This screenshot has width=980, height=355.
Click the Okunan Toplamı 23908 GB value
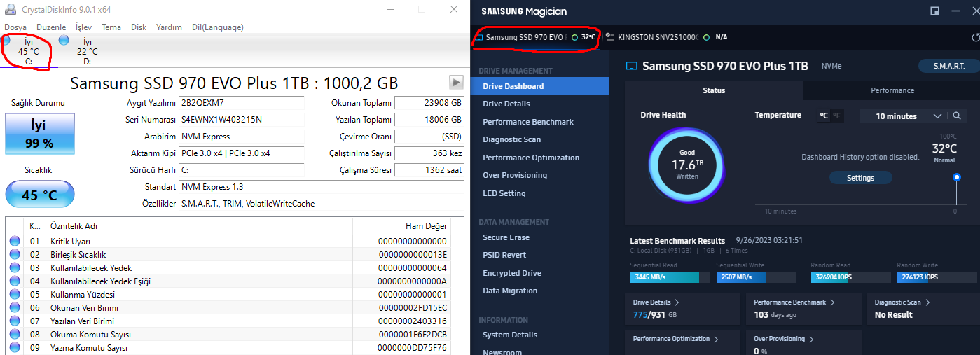429,103
